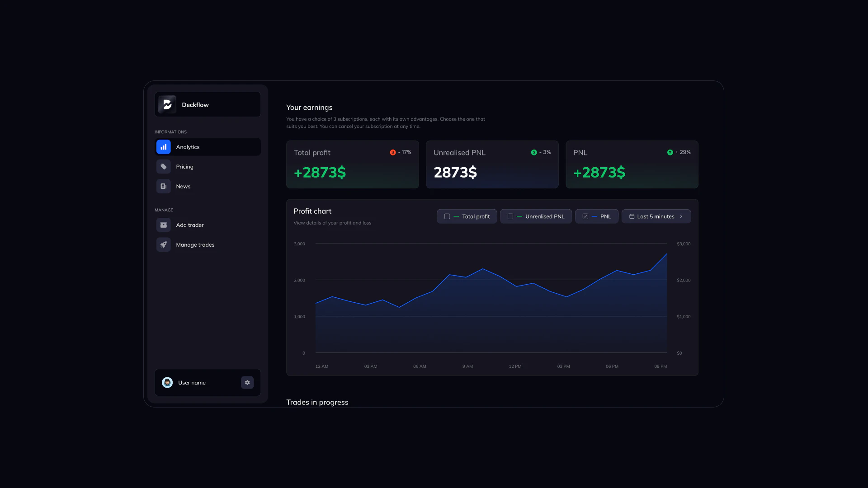Click the Add trader briefcase icon
This screenshot has height=488, width=868.
coord(163,225)
